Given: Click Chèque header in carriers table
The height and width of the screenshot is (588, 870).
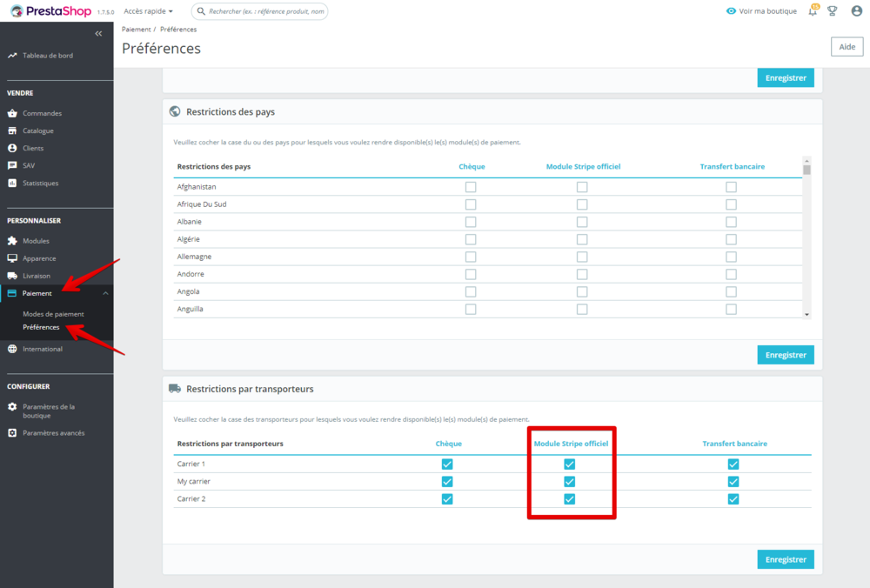Looking at the screenshot, I should tap(448, 444).
